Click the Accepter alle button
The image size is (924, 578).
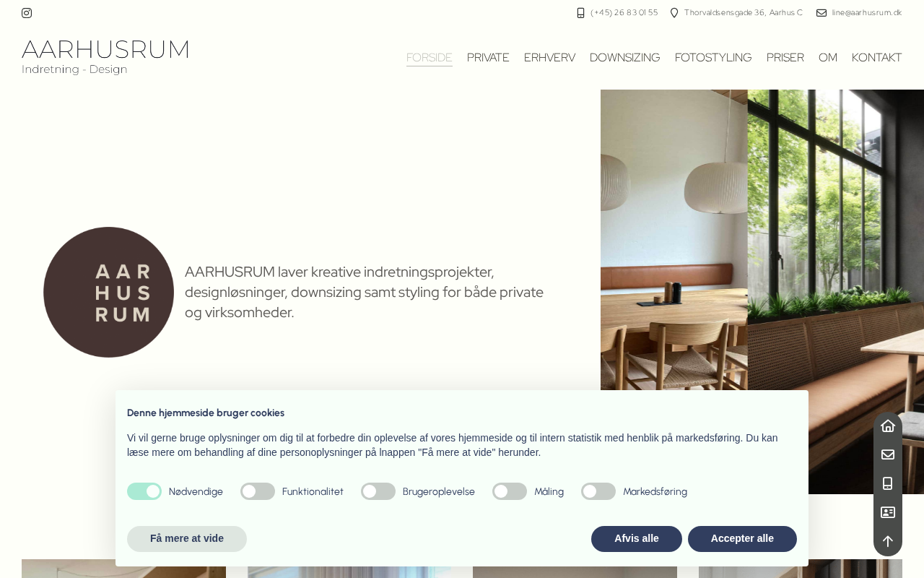click(742, 539)
